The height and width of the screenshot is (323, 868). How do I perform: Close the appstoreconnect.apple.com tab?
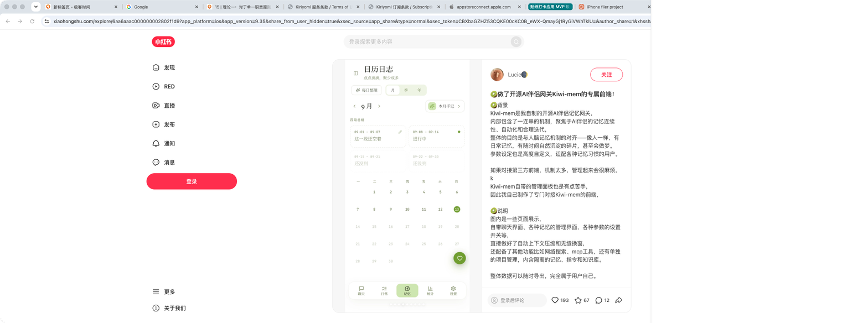520,7
